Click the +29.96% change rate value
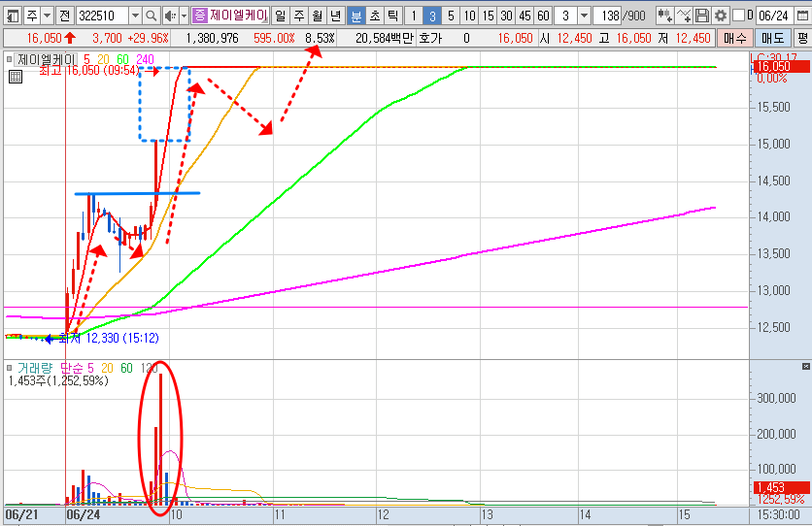 click(x=148, y=38)
